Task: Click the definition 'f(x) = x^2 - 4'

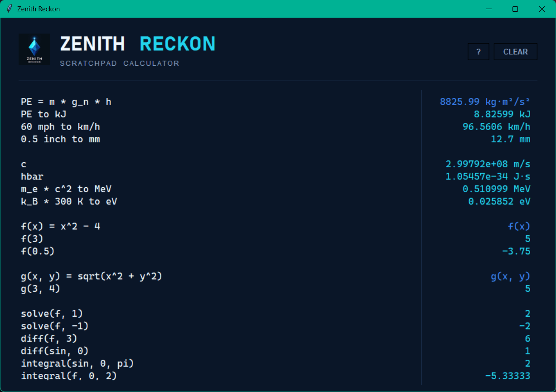Action: pos(60,226)
